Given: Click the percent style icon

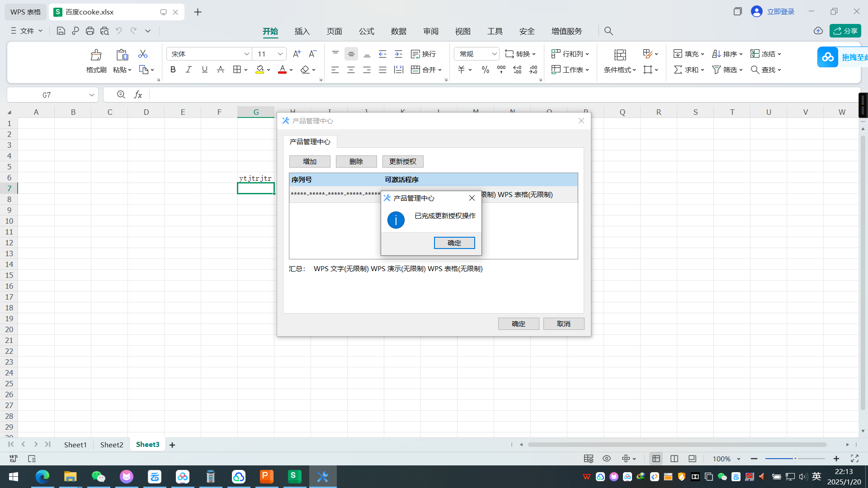Looking at the screenshot, I should pyautogui.click(x=485, y=70).
